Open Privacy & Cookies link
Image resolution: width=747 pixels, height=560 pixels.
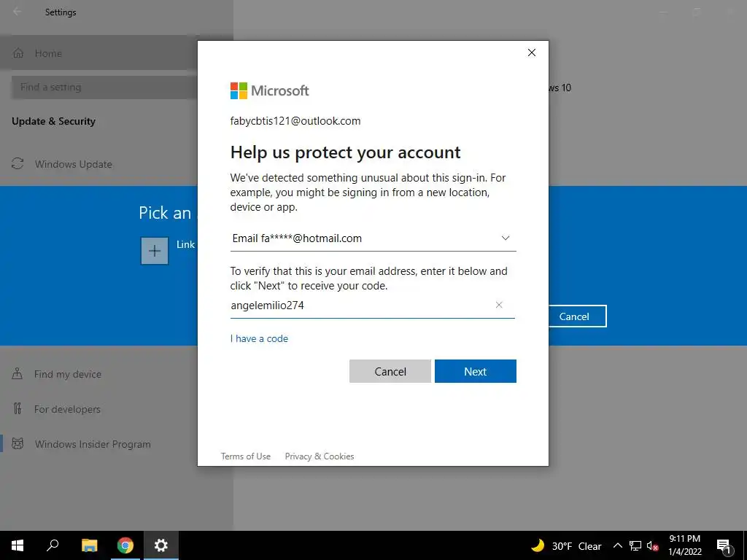320,456
